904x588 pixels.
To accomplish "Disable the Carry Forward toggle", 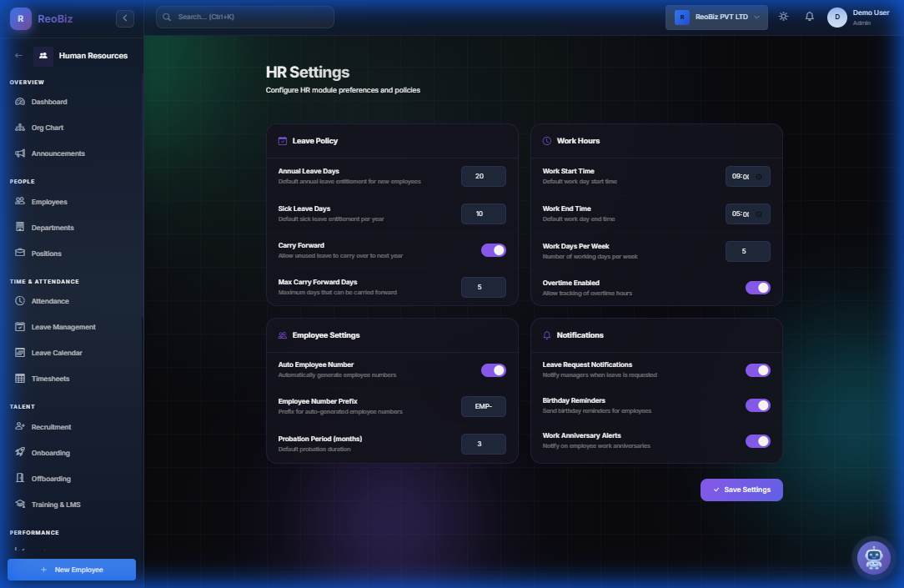I will pos(494,249).
